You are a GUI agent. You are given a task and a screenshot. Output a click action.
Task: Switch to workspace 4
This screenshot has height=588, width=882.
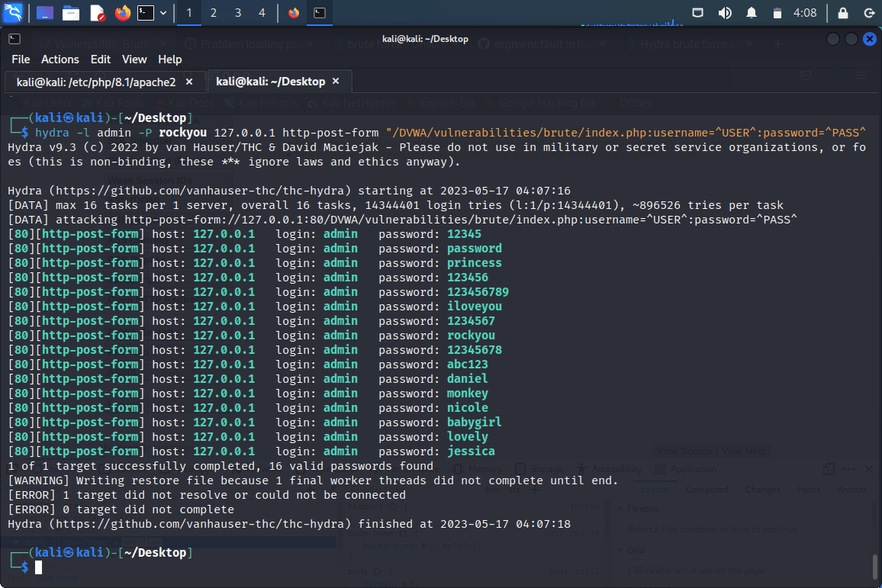click(262, 12)
